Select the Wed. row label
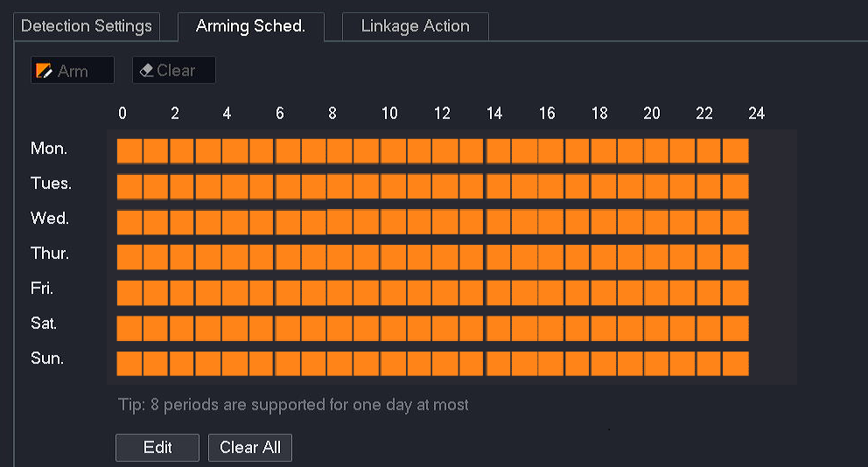The height and width of the screenshot is (467, 868). click(x=50, y=219)
